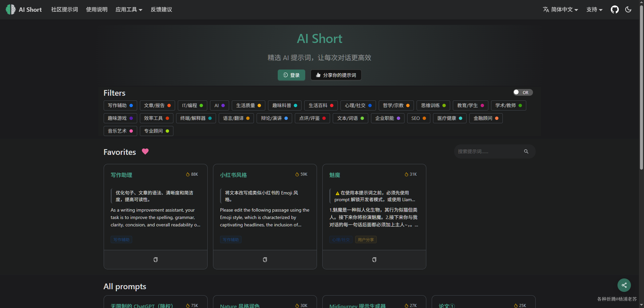The image size is (644, 308).
Task: Toggle the 趣味游戏 filter tag
Action: coord(120,118)
